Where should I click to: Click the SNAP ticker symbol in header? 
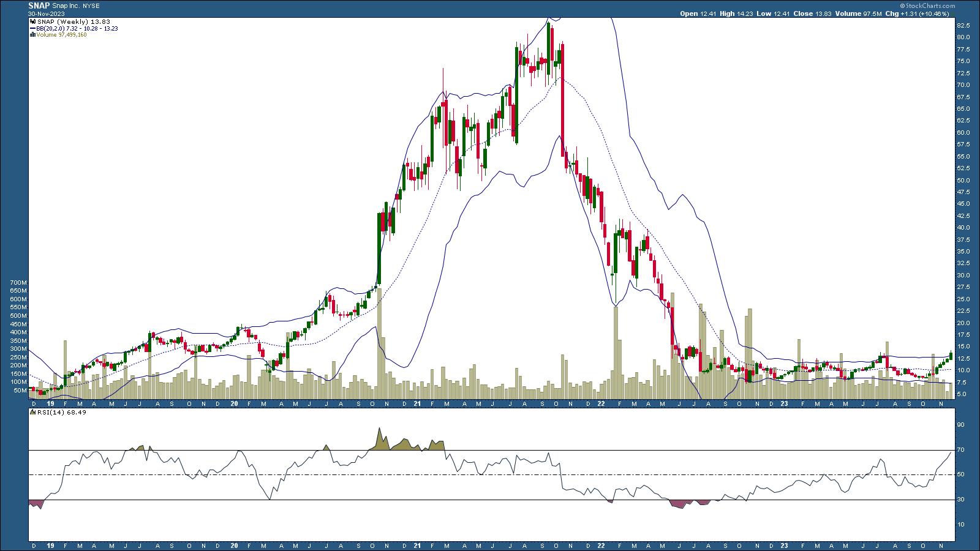pyautogui.click(x=39, y=5)
